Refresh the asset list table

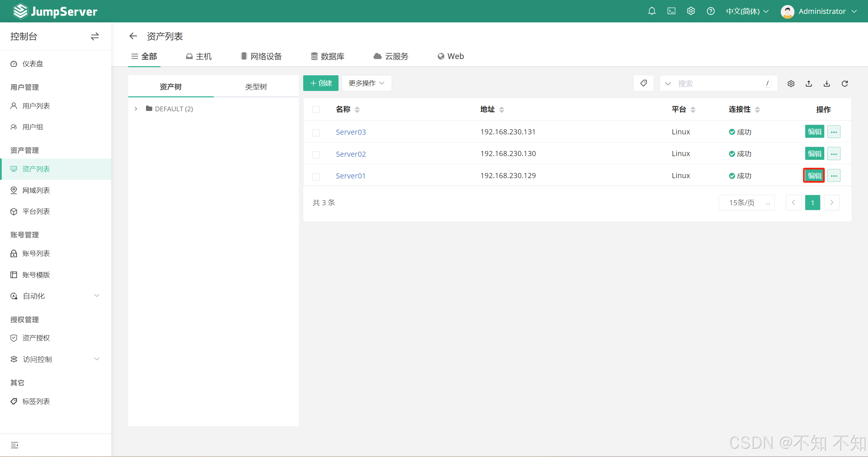coord(845,83)
